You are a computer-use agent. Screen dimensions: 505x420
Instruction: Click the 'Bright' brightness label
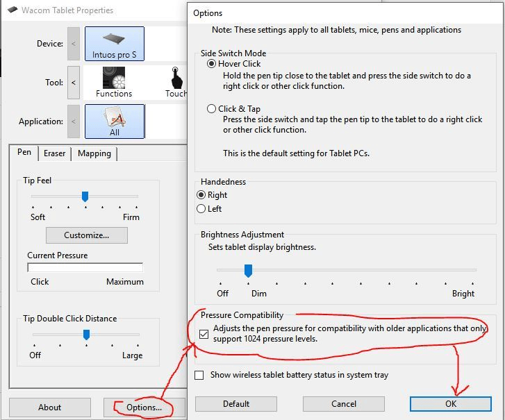pos(463,294)
